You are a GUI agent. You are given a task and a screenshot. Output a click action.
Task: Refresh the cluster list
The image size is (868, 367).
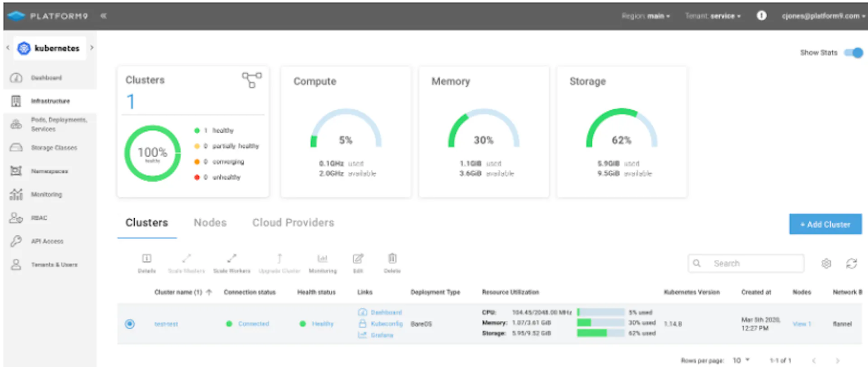click(852, 263)
